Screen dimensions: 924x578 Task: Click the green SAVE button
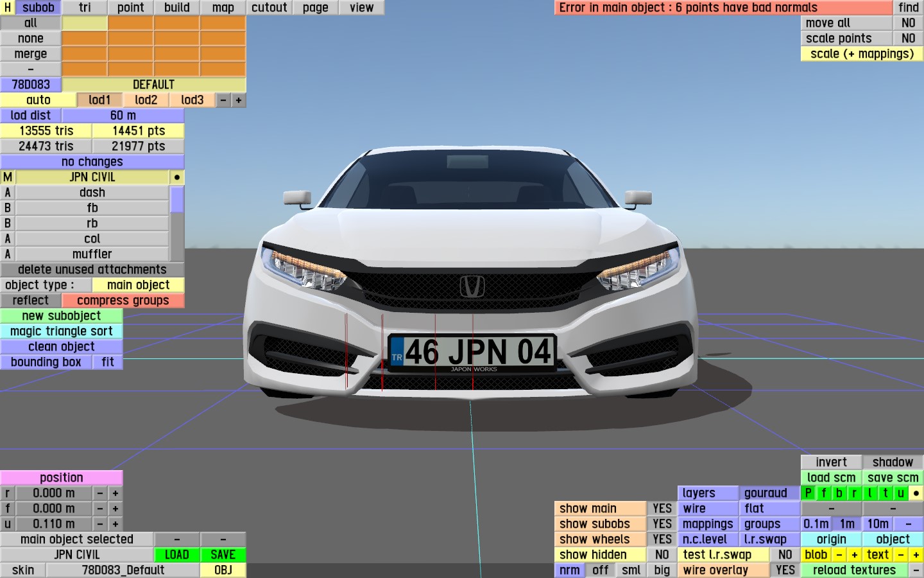click(x=223, y=555)
